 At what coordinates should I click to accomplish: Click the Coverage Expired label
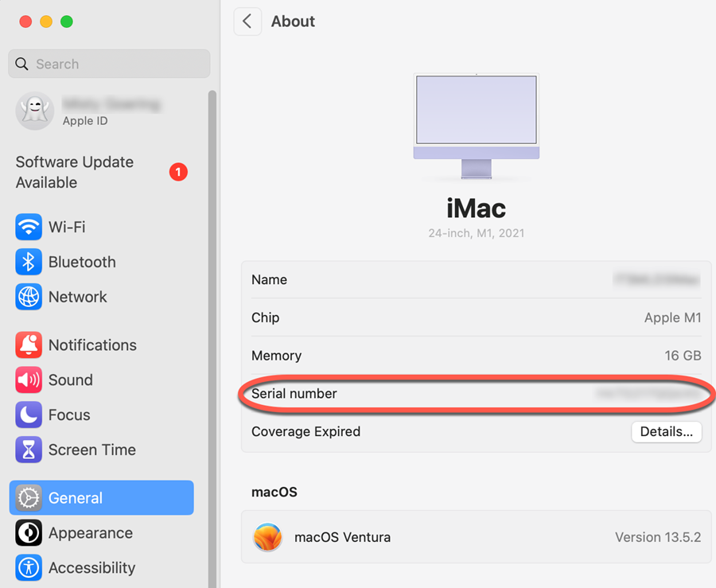click(x=306, y=431)
